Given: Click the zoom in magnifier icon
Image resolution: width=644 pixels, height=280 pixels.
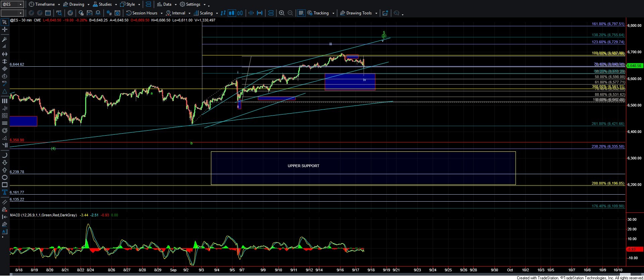Looking at the screenshot, I should 282,13.
